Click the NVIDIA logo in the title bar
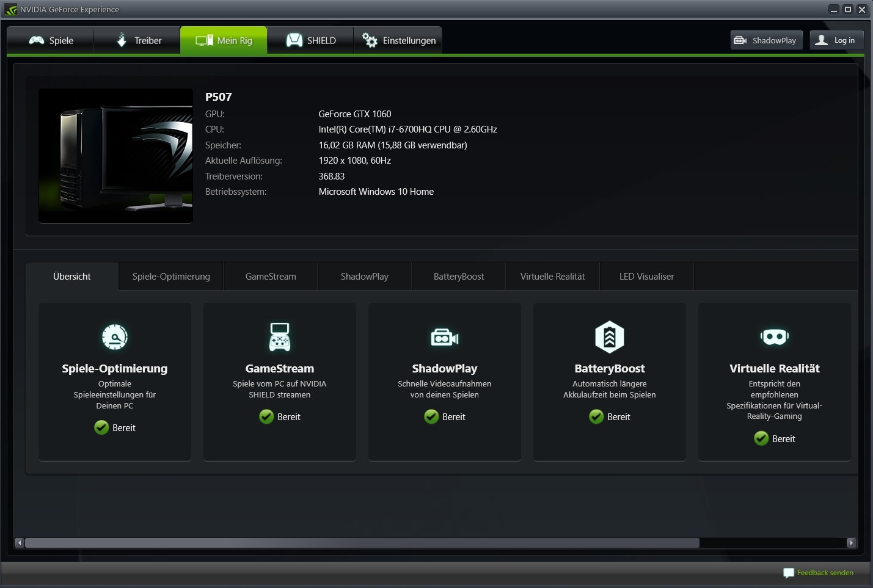Screen dimensions: 873x588 point(10,10)
